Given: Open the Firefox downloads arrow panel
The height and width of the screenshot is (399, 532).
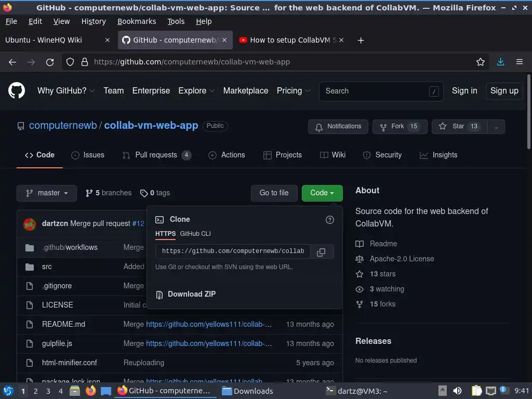Looking at the screenshot, I should coord(500,62).
